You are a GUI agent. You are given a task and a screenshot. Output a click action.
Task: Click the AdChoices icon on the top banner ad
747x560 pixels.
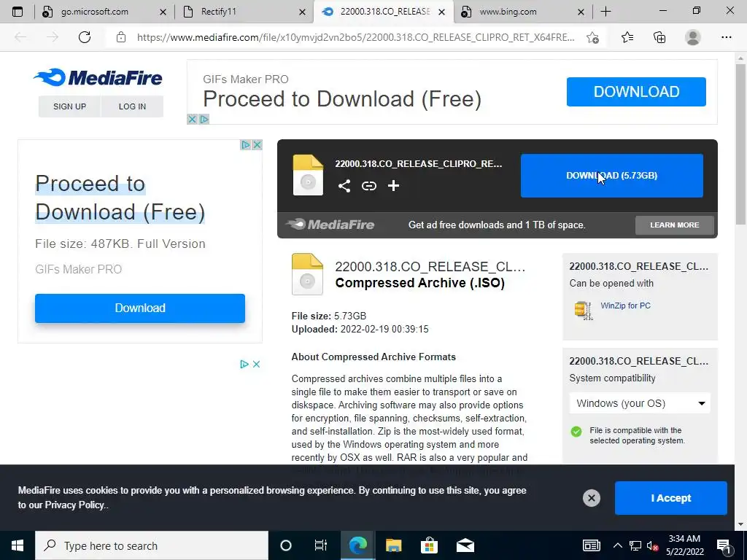click(204, 119)
